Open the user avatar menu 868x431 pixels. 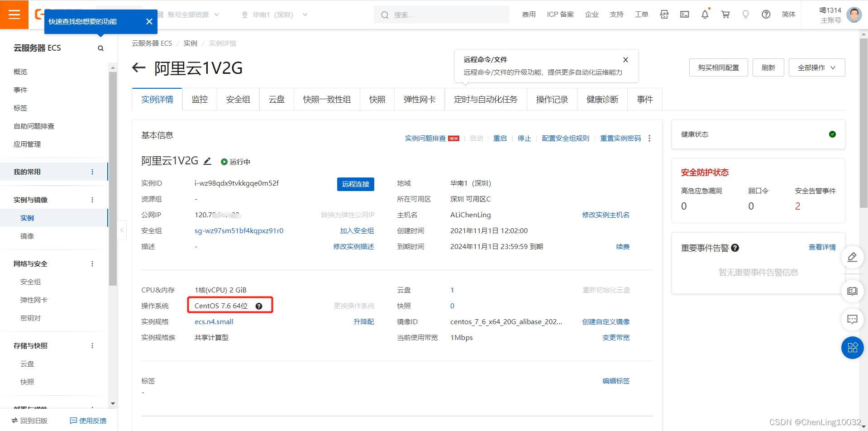(854, 14)
